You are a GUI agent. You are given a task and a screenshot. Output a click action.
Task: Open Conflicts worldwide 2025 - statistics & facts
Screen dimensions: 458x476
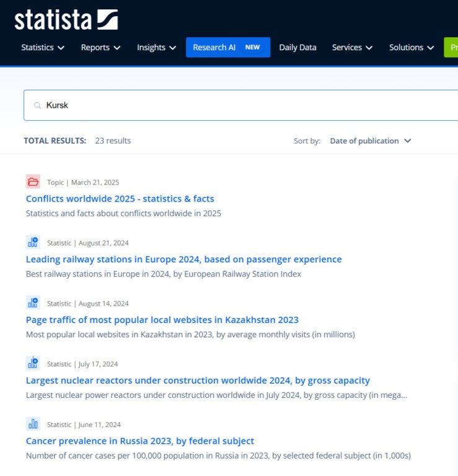click(x=120, y=198)
